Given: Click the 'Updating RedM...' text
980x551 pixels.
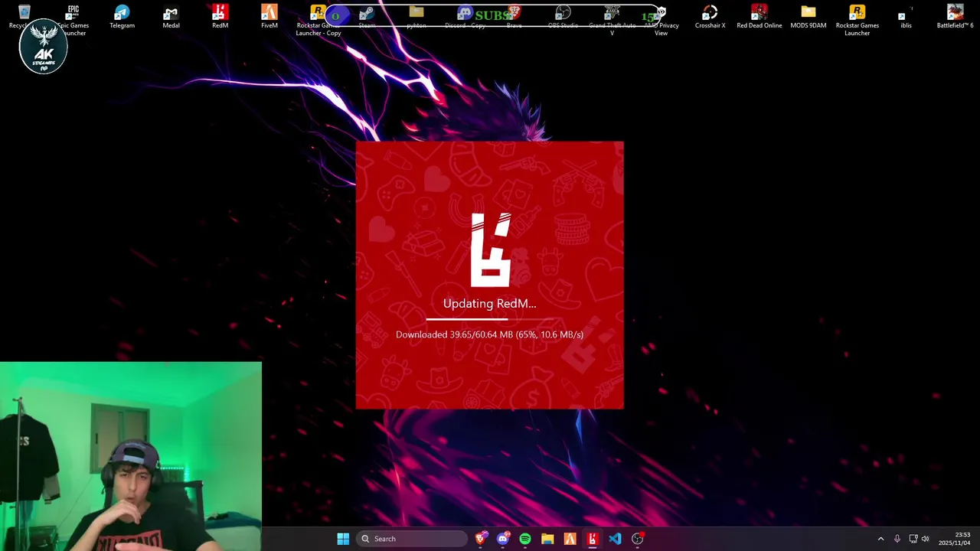Looking at the screenshot, I should pyautogui.click(x=490, y=304).
